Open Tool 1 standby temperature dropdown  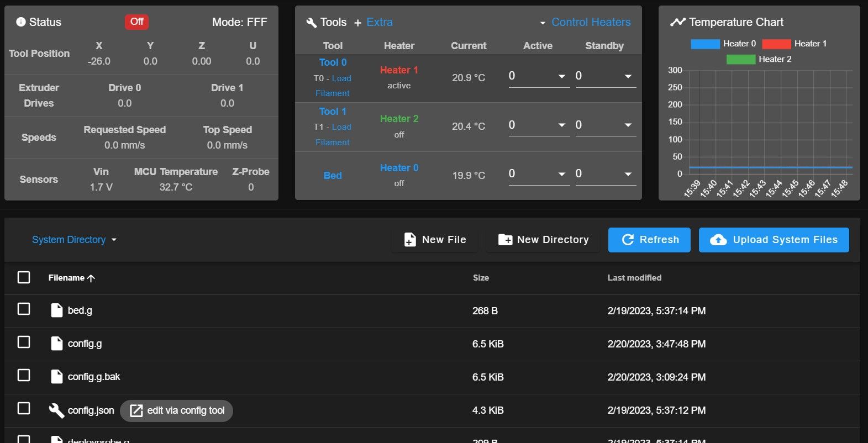(x=628, y=125)
